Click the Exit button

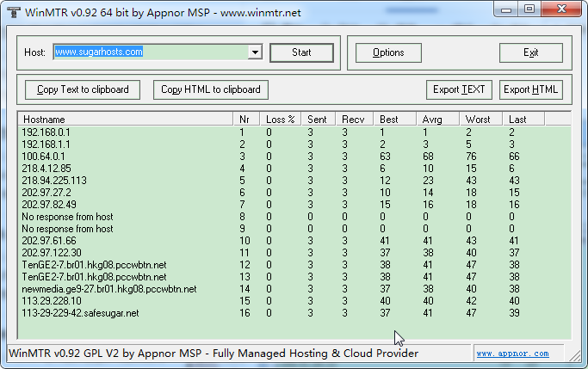click(x=530, y=52)
